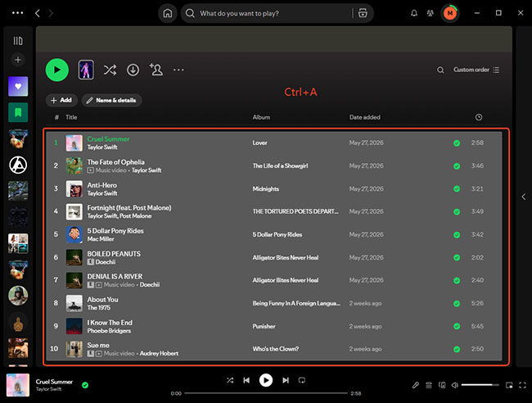Download the playlist
This screenshot has width=532, height=403.
(133, 70)
